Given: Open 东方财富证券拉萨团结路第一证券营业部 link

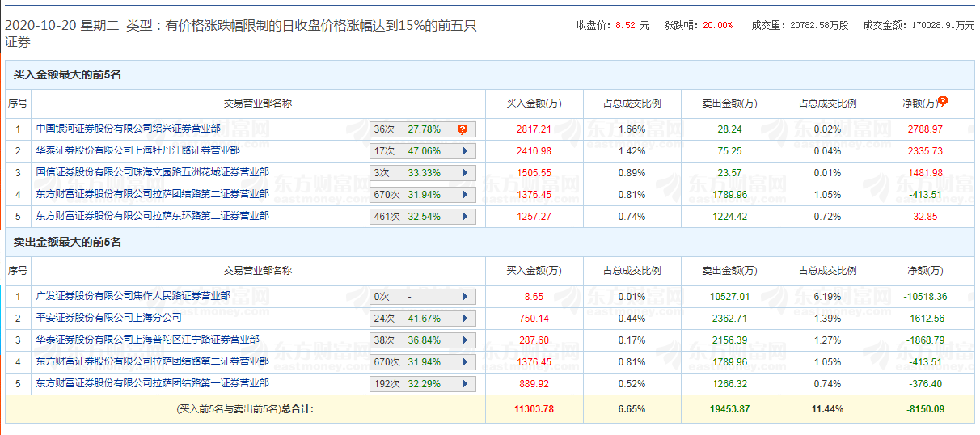Looking at the screenshot, I should 152,383.
